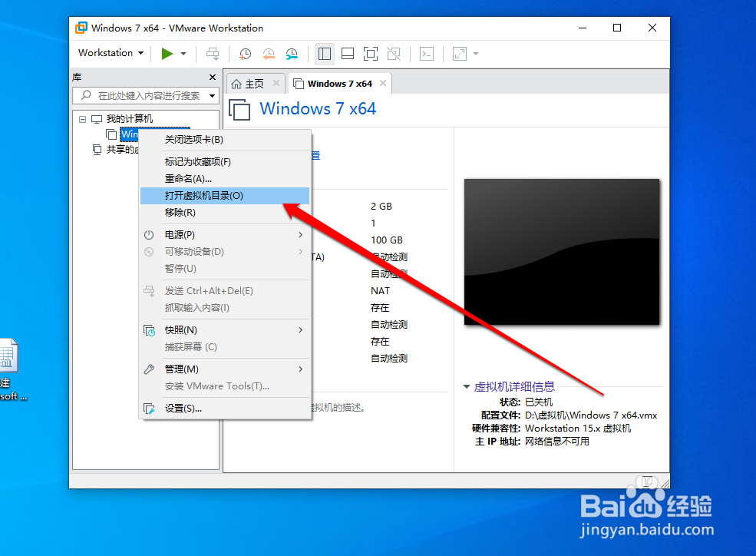756x556 pixels.
Task: Open power options dropdown arrow beside play
Action: (x=183, y=54)
